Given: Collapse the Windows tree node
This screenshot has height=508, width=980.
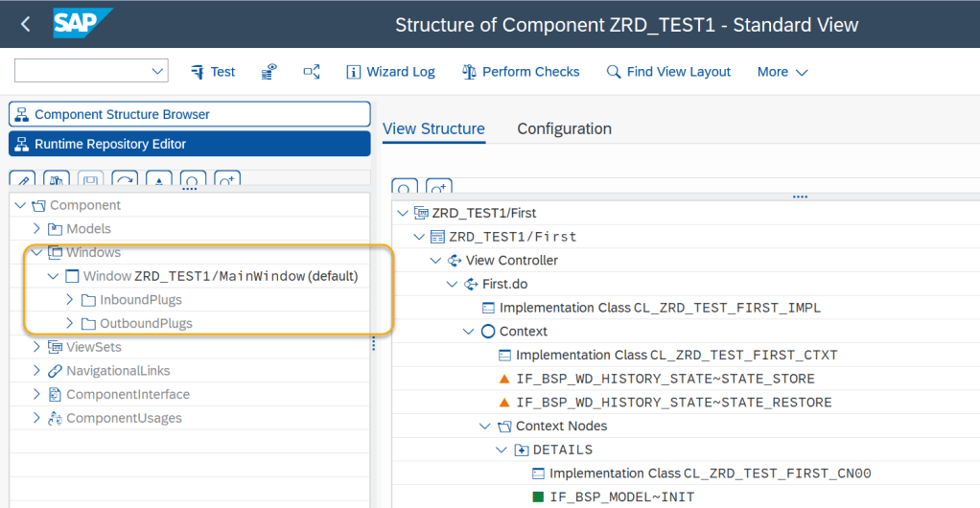Looking at the screenshot, I should tap(37, 253).
